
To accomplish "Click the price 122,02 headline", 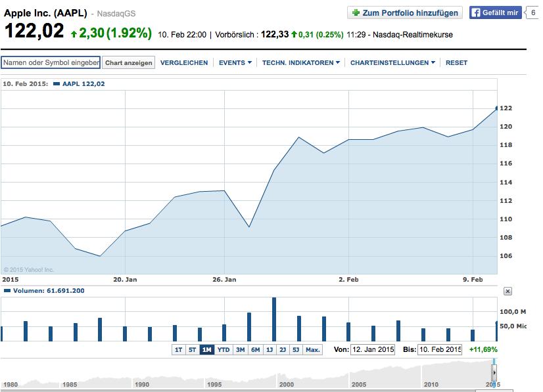I will pos(34,30).
